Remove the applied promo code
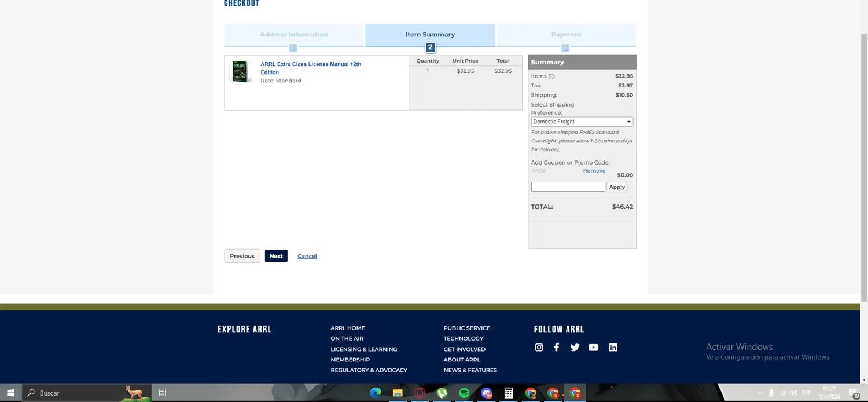Viewport: 868px width, 402px height. click(x=594, y=171)
